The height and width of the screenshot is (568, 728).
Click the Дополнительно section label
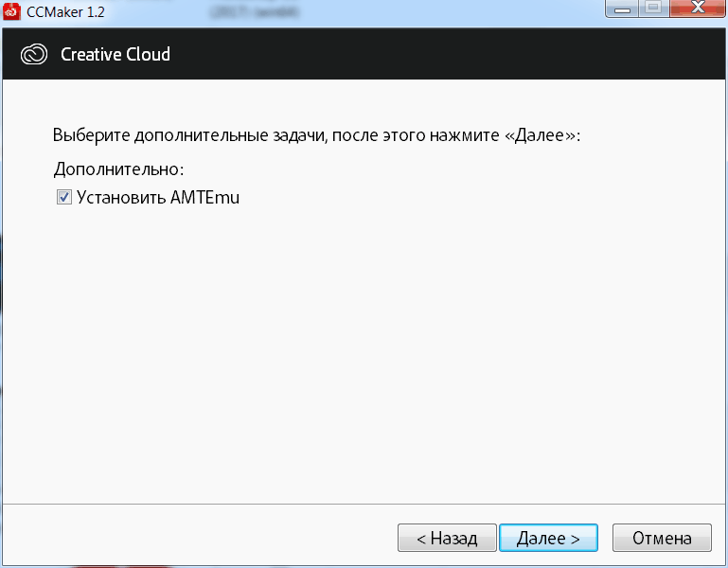coord(118,169)
